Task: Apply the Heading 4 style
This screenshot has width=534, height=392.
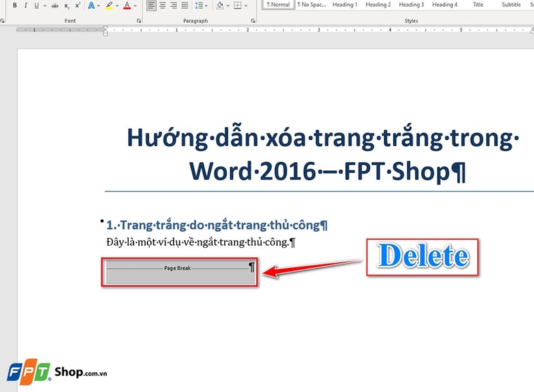Action: (x=445, y=5)
